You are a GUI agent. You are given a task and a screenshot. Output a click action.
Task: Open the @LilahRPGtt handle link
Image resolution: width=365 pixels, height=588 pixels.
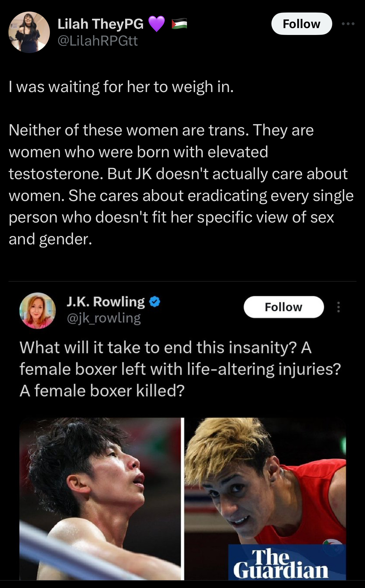(98, 41)
